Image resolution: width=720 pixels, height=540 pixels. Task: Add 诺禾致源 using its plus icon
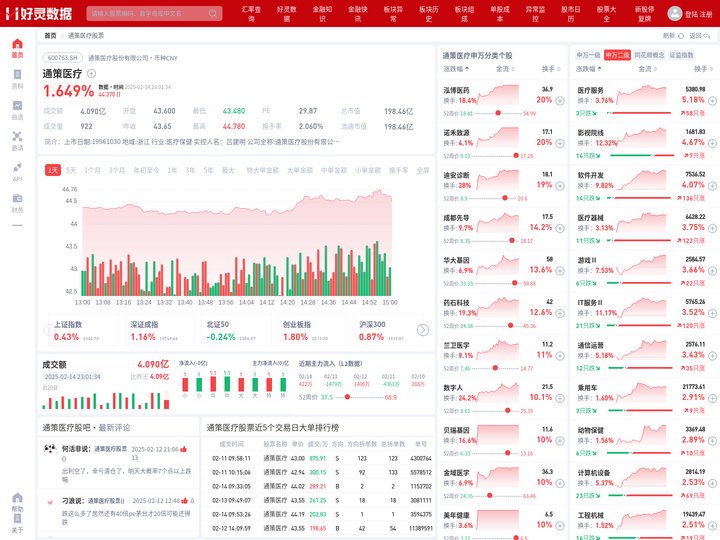[560, 143]
